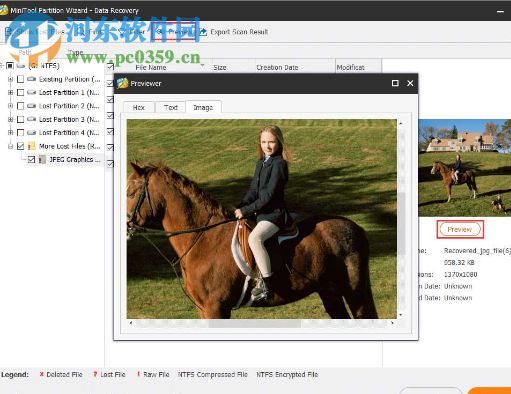Click the 1370x1080 dimensions value
The image size is (511, 394).
pyautogui.click(x=460, y=274)
